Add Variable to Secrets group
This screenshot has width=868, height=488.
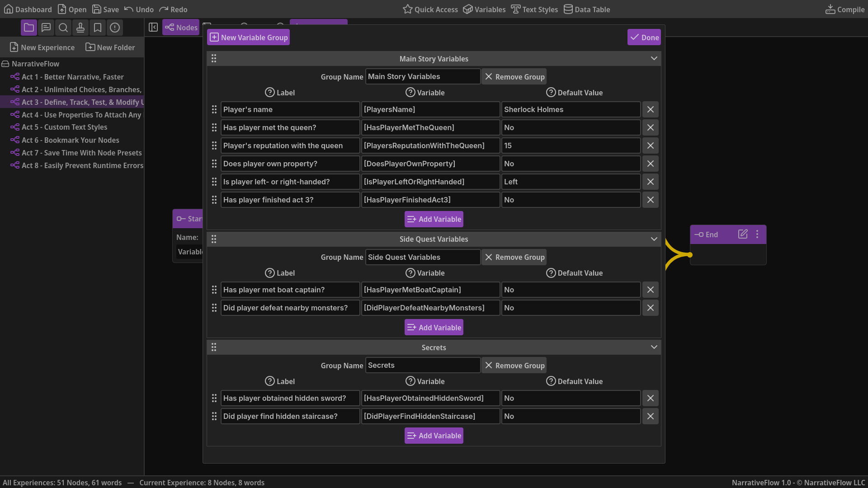pyautogui.click(x=434, y=436)
